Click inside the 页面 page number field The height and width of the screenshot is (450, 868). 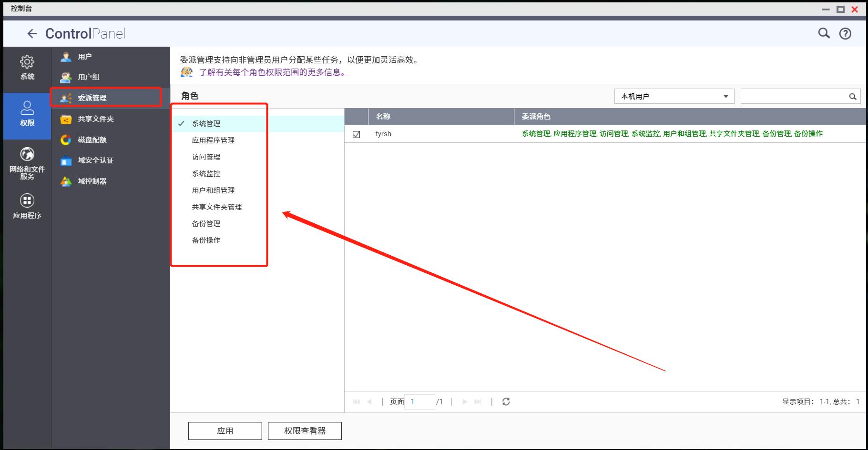coord(419,401)
